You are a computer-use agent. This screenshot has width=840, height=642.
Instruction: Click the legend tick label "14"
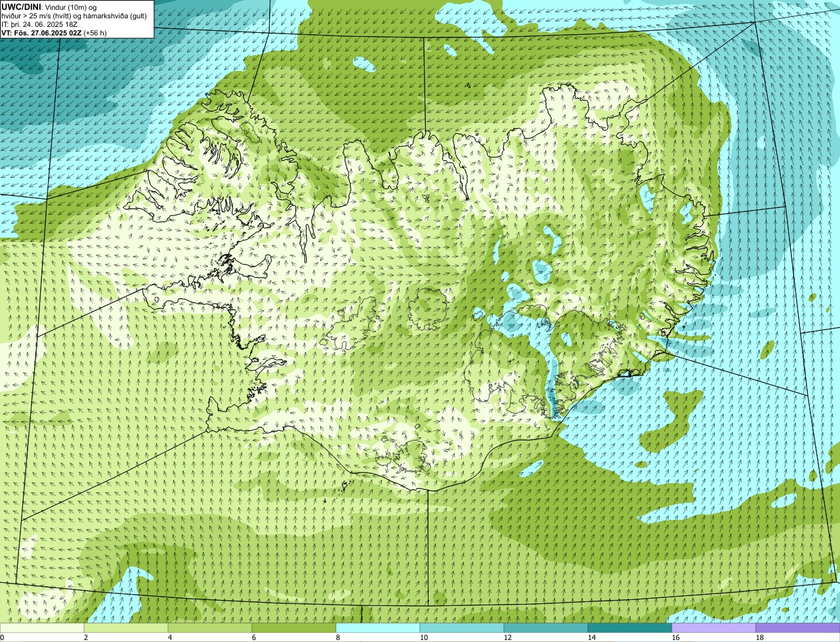pos(591,637)
